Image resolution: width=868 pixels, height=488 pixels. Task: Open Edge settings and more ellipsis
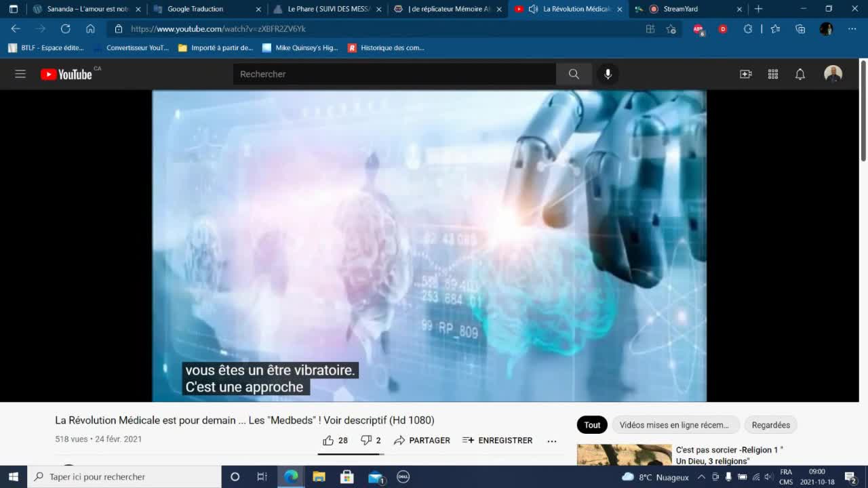tap(852, 29)
